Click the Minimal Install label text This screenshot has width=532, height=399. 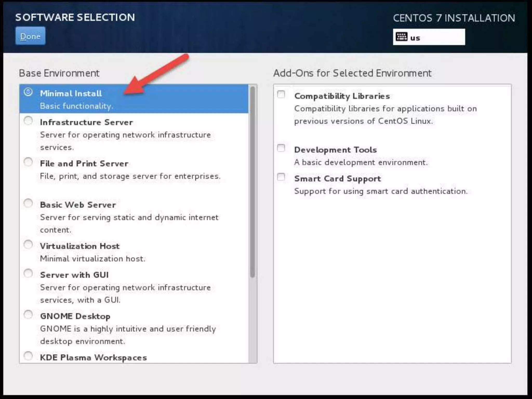tap(71, 94)
